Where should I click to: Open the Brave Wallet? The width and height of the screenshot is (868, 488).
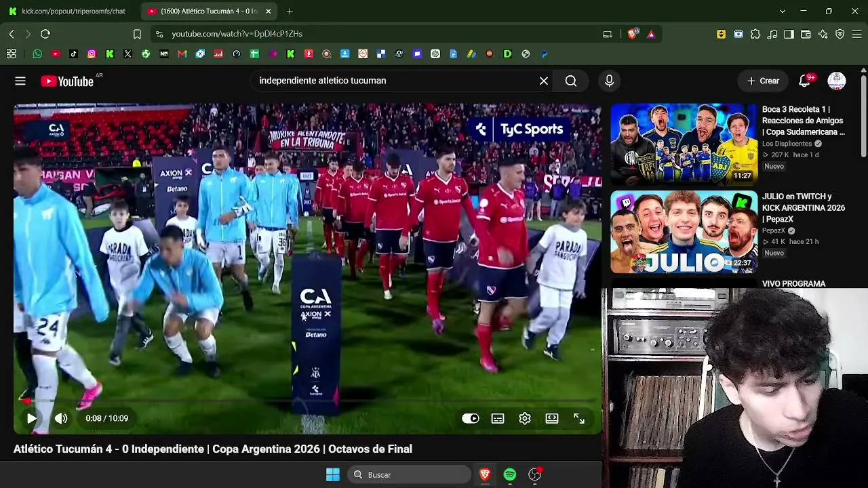coord(806,34)
